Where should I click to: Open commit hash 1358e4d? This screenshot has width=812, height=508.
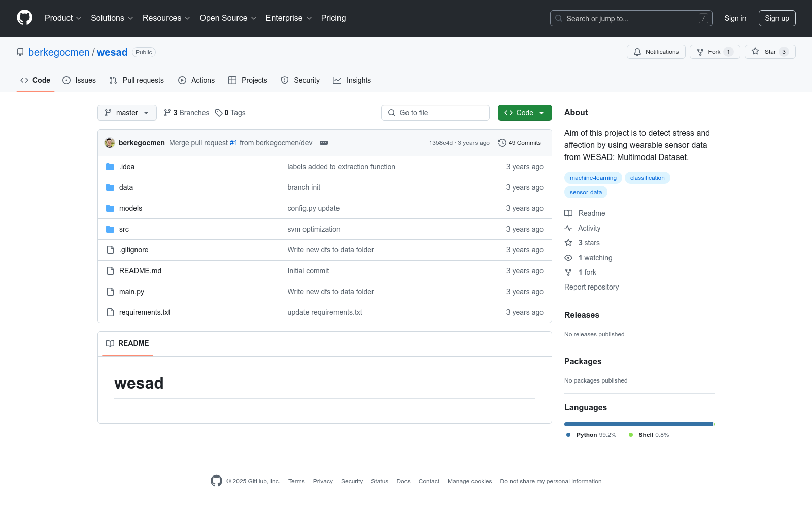(x=441, y=143)
